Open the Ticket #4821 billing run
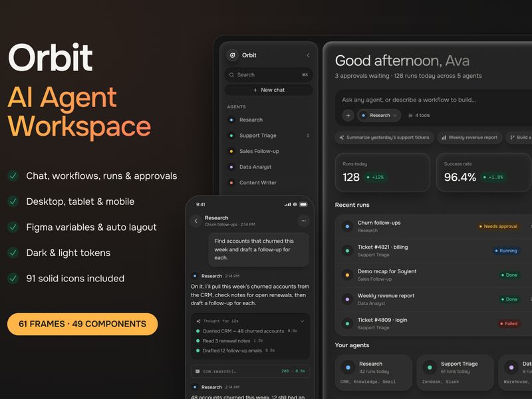The height and width of the screenshot is (399, 532). point(434,251)
